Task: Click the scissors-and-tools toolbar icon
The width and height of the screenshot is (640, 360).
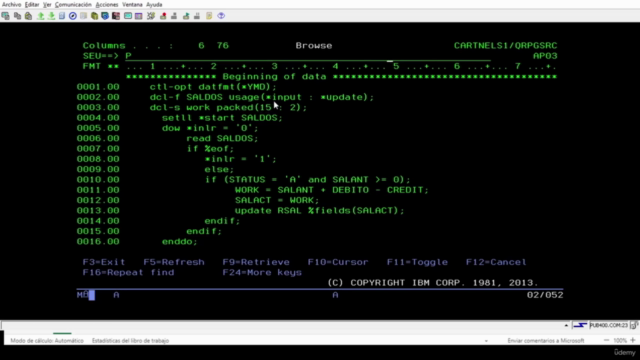Action: [151, 16]
